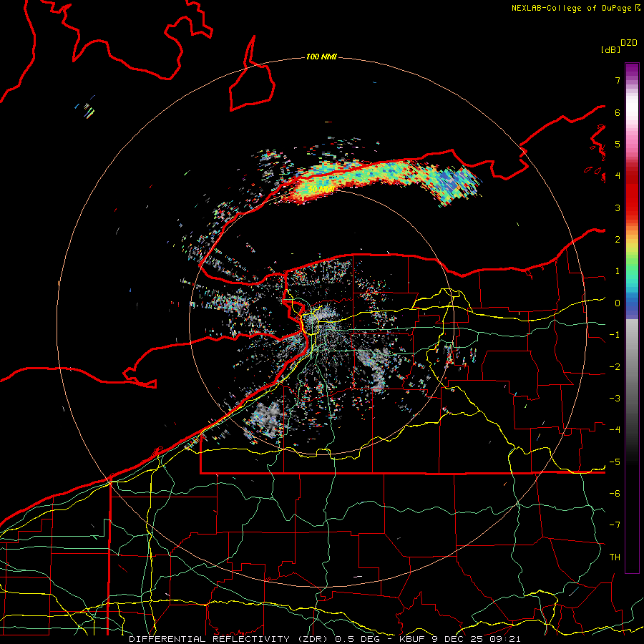Click the color scale at 0 dB

click(632, 303)
